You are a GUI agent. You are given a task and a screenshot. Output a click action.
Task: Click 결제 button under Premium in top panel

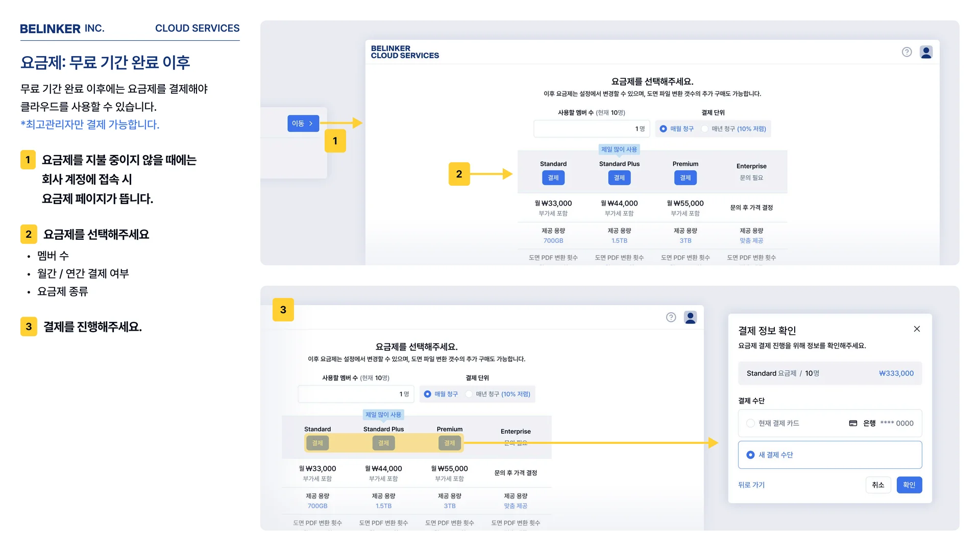click(685, 178)
